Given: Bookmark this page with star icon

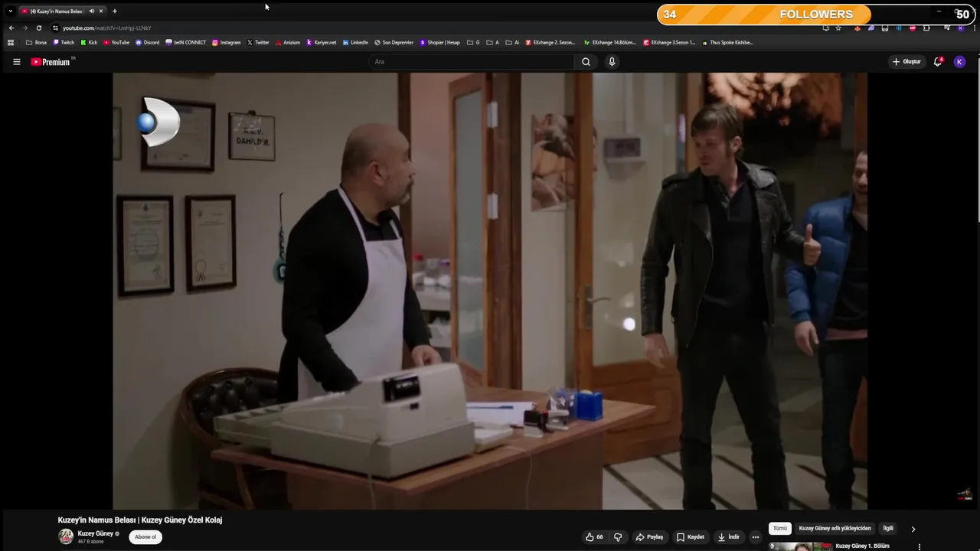Looking at the screenshot, I should (x=838, y=28).
